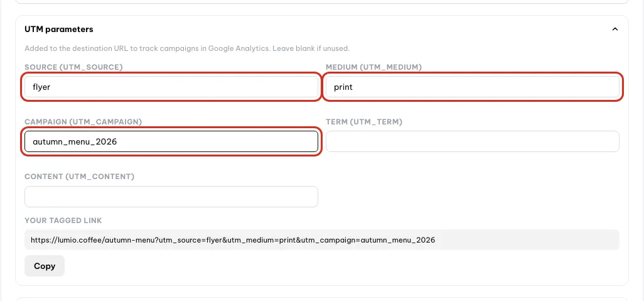Click the TERM (UTM_TERM) label

click(364, 122)
